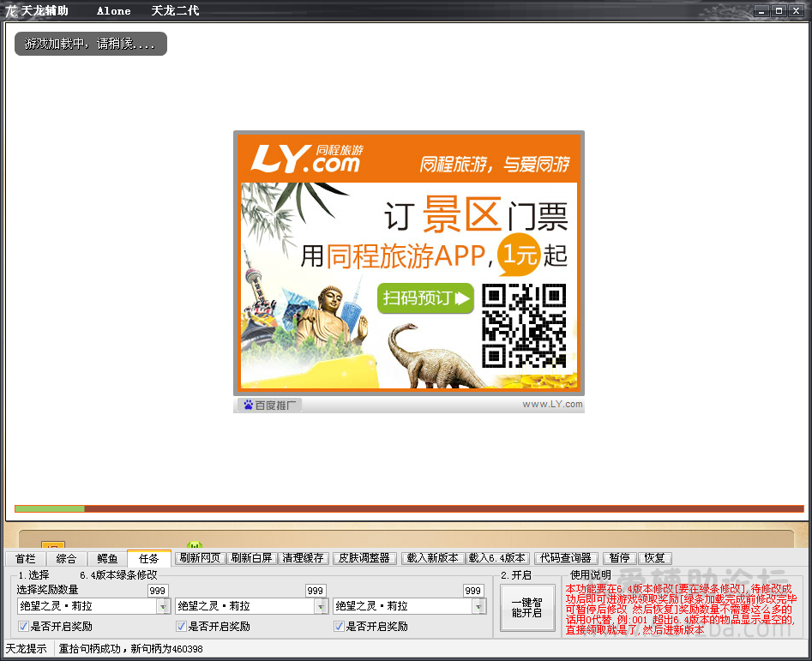Expand the middle 绝望之灵·莉拉 reward dropdown
The image size is (812, 661).
point(322,606)
